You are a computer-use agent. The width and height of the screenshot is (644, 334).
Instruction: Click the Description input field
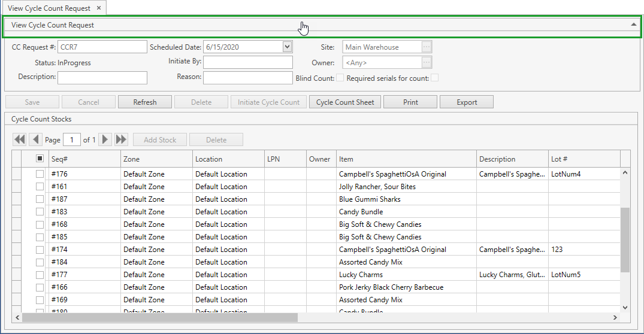click(102, 77)
